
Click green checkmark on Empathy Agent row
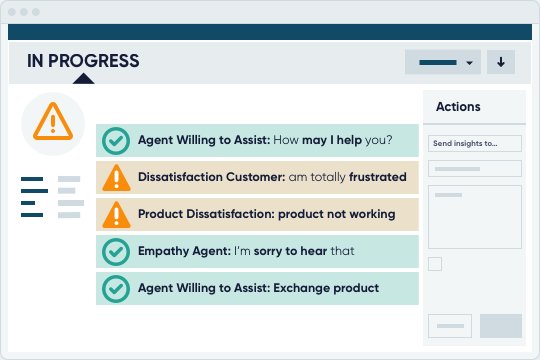pyautogui.click(x=116, y=252)
